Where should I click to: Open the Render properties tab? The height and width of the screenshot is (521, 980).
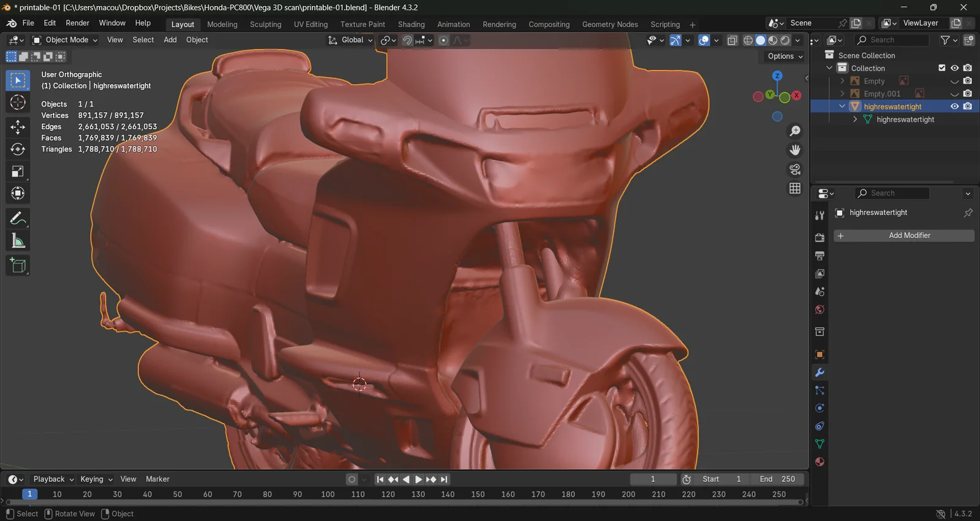click(820, 237)
